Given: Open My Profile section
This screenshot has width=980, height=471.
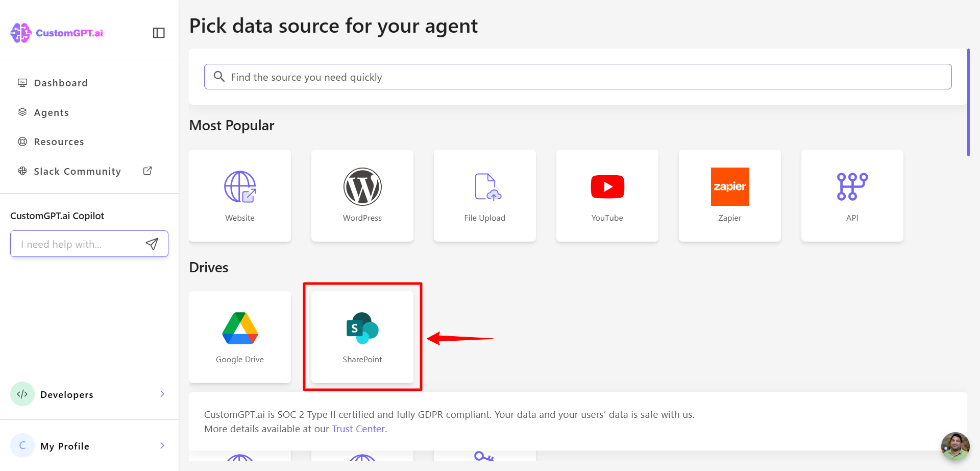Looking at the screenshot, I should click(x=89, y=446).
